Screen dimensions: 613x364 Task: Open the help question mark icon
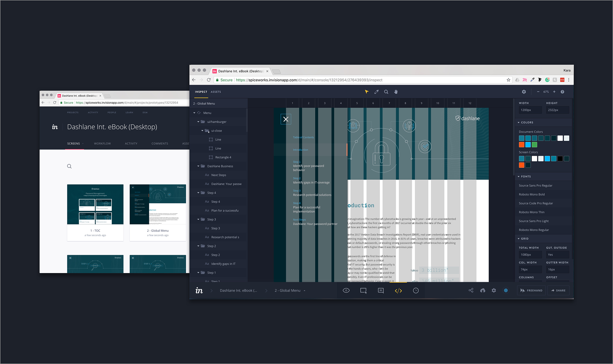pos(562,92)
